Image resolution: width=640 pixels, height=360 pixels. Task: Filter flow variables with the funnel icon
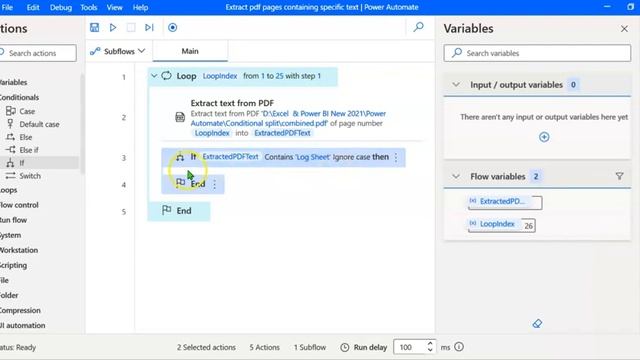point(620,176)
